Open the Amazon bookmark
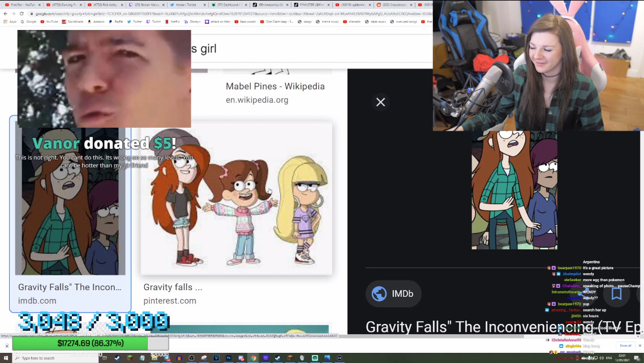This screenshot has width=644, height=363. [96, 21]
